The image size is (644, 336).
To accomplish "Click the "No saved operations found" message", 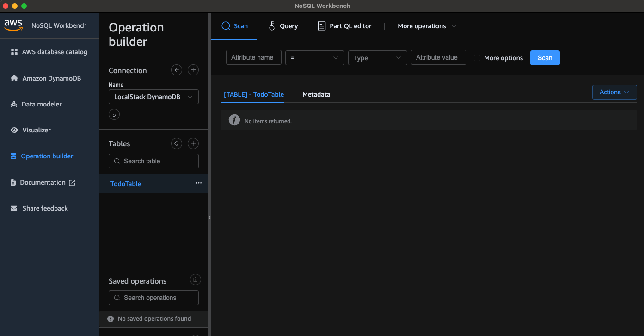I will coord(154,319).
